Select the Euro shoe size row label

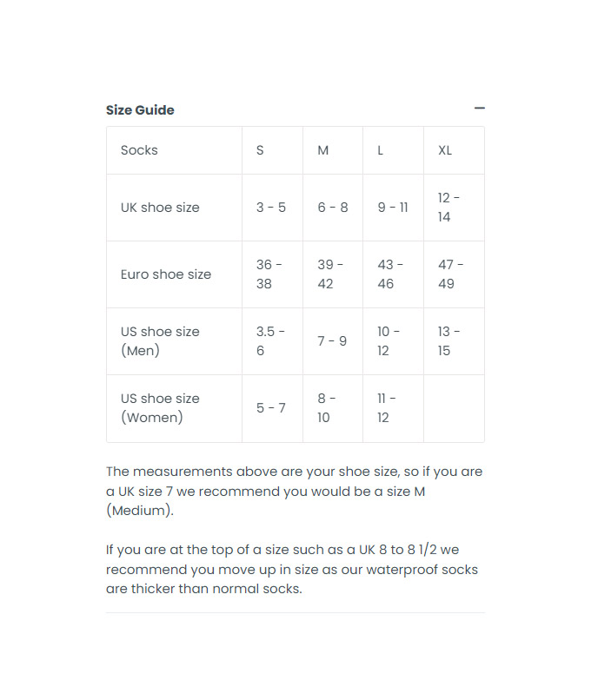[x=166, y=274]
